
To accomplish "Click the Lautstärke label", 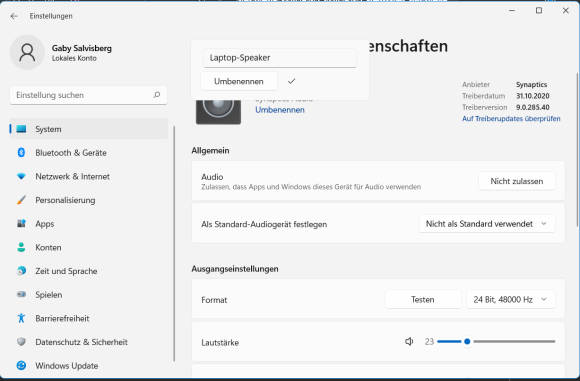I will 220,343.
